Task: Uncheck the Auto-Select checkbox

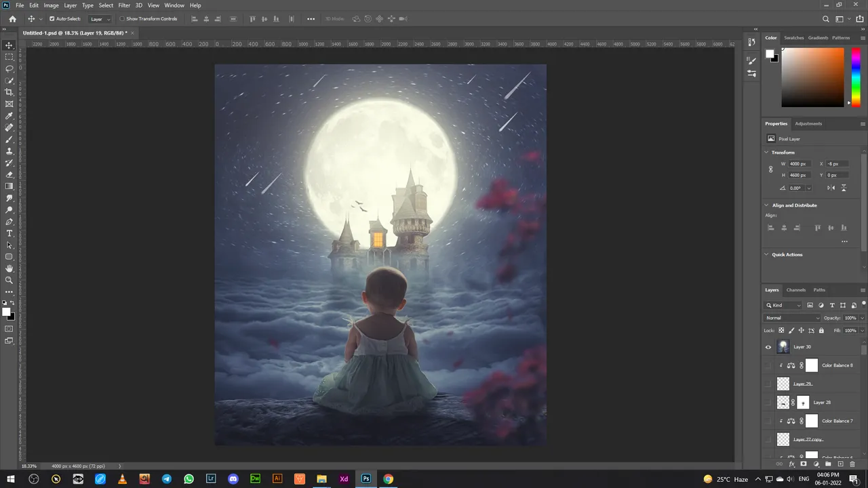Action: click(x=52, y=19)
